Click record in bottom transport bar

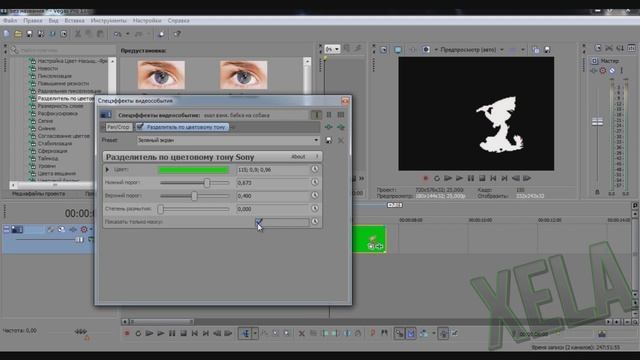click(127, 333)
